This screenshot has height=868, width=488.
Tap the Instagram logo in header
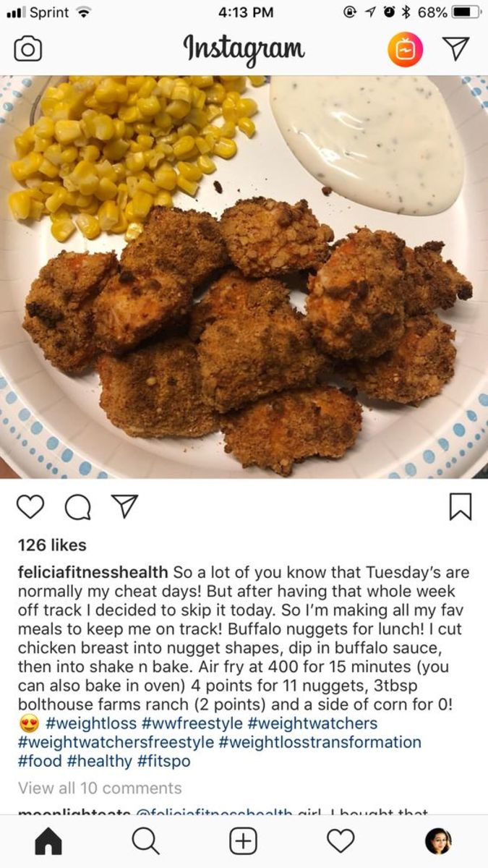(x=244, y=49)
